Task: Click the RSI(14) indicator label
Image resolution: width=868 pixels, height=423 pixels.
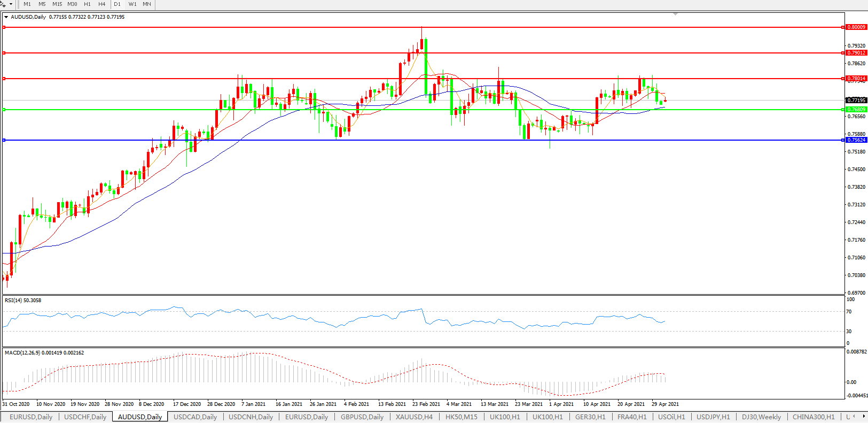Action: pos(23,301)
